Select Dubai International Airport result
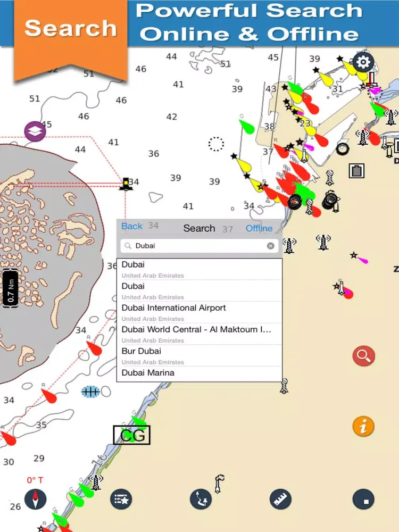This screenshot has height=532, width=399. tap(199, 312)
